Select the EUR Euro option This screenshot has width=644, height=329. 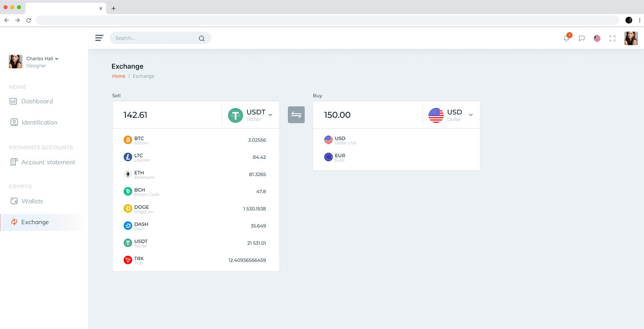pos(340,157)
